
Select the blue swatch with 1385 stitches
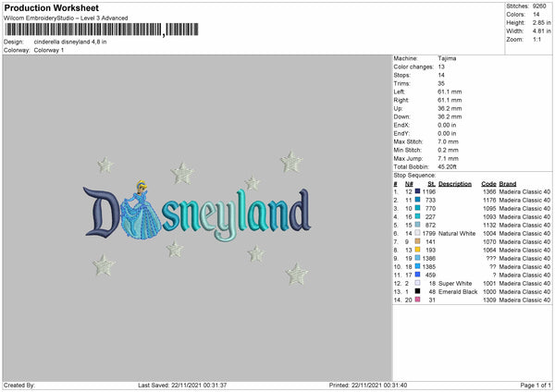tap(418, 266)
